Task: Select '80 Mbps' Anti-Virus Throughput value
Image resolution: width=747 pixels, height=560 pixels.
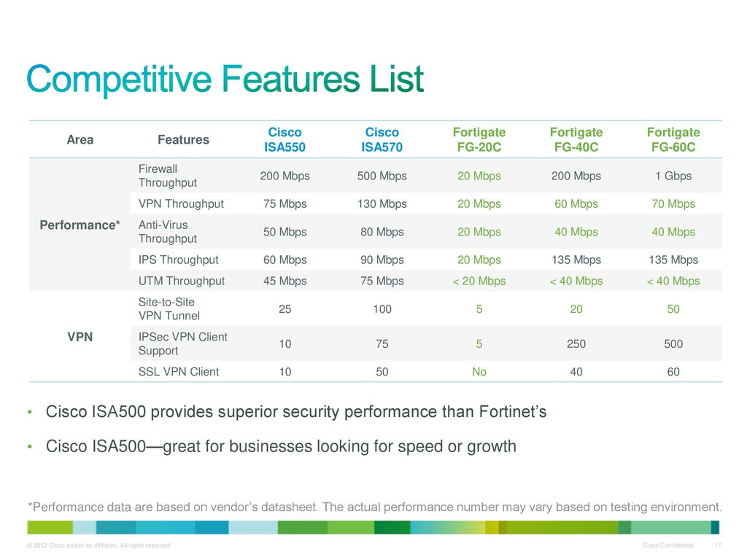Action: (x=382, y=232)
